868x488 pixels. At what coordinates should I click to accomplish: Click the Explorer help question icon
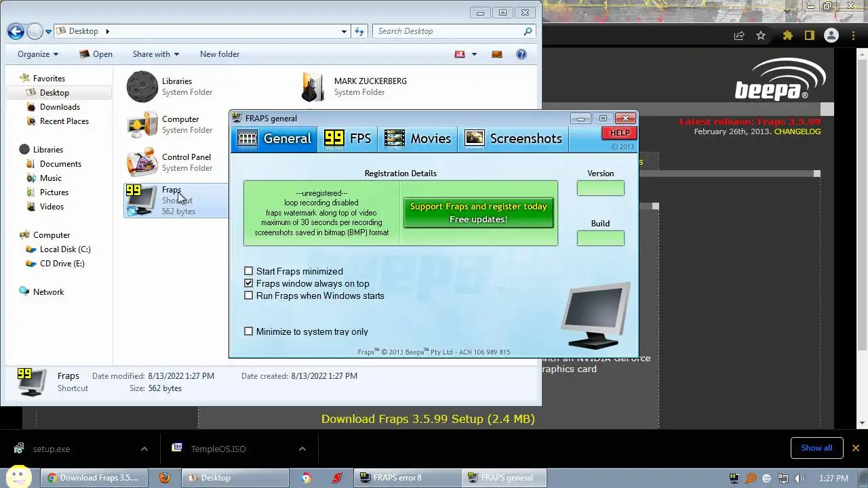tap(521, 54)
